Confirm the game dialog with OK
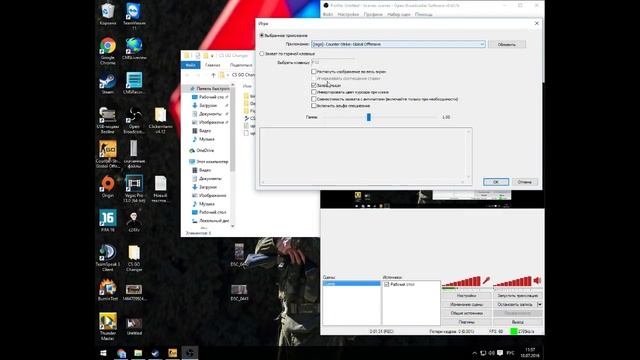640x360 pixels. coord(496,182)
